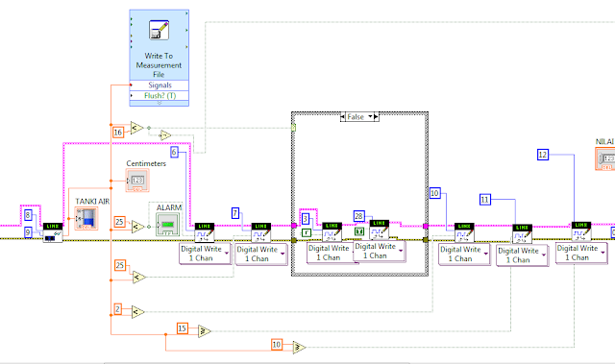The height and width of the screenshot is (364, 615).
Task: Select the orange numeric constant 2
Action: coord(117,309)
